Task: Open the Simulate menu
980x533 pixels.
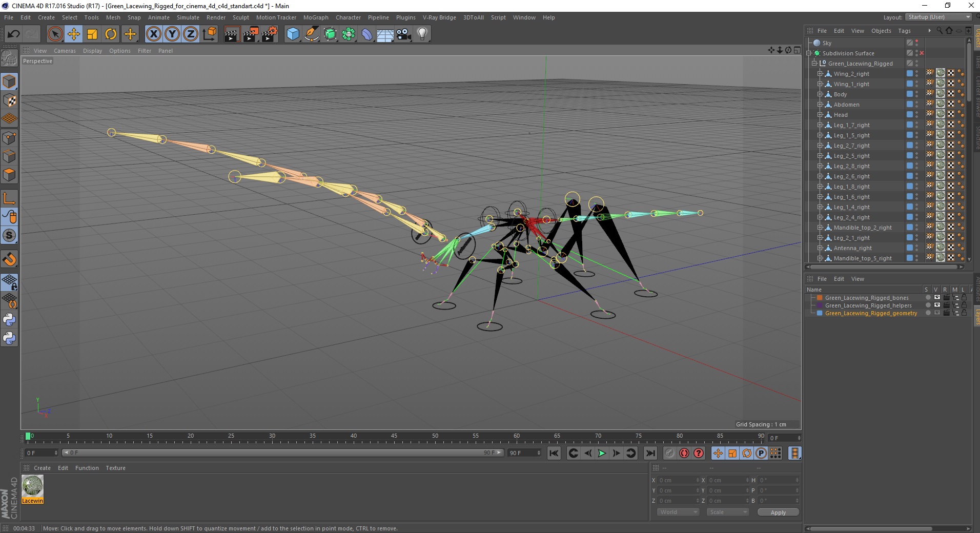Action: [188, 17]
